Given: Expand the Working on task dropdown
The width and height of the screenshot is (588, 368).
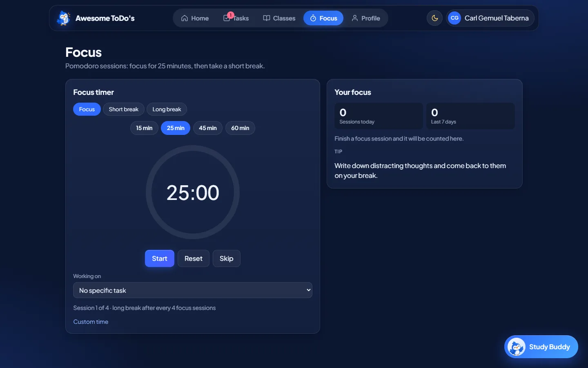Looking at the screenshot, I should [x=193, y=290].
